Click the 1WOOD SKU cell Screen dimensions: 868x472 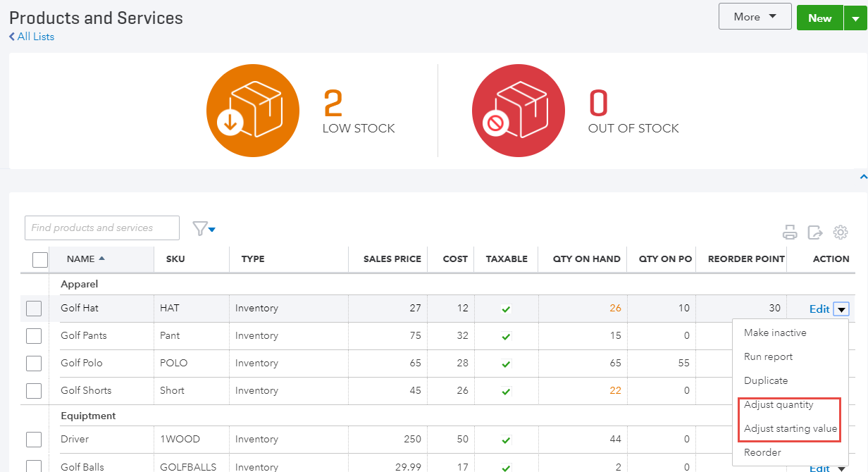(180, 440)
